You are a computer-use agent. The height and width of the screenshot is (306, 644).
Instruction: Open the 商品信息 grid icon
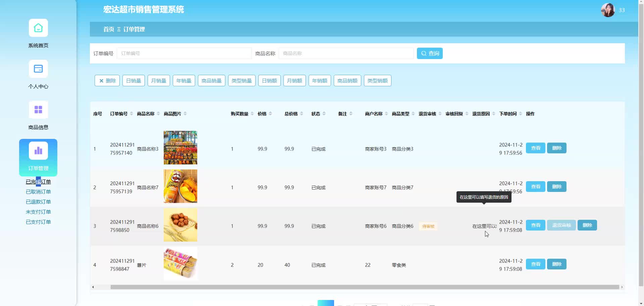(x=38, y=110)
